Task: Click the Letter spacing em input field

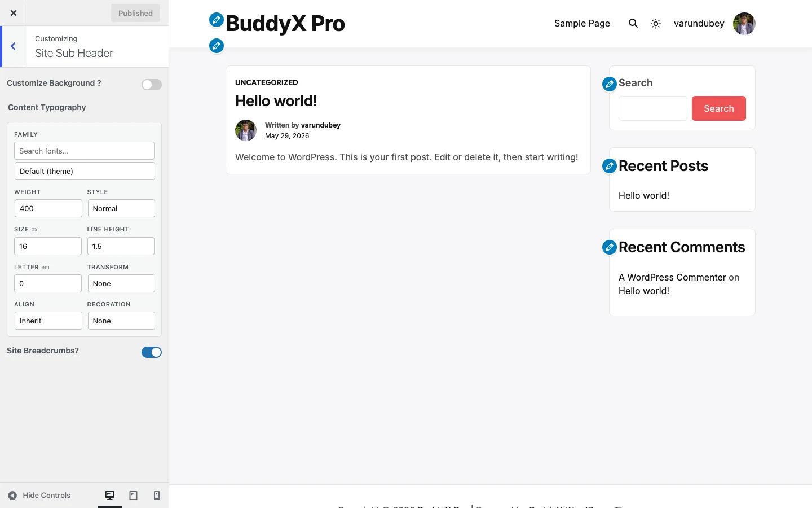Action: [x=48, y=283]
